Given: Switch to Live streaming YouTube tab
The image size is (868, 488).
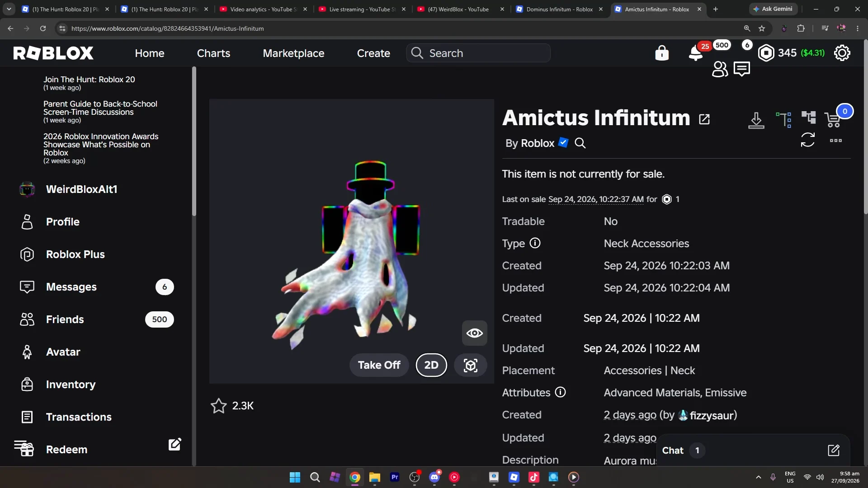Looking at the screenshot, I should click(x=362, y=9).
